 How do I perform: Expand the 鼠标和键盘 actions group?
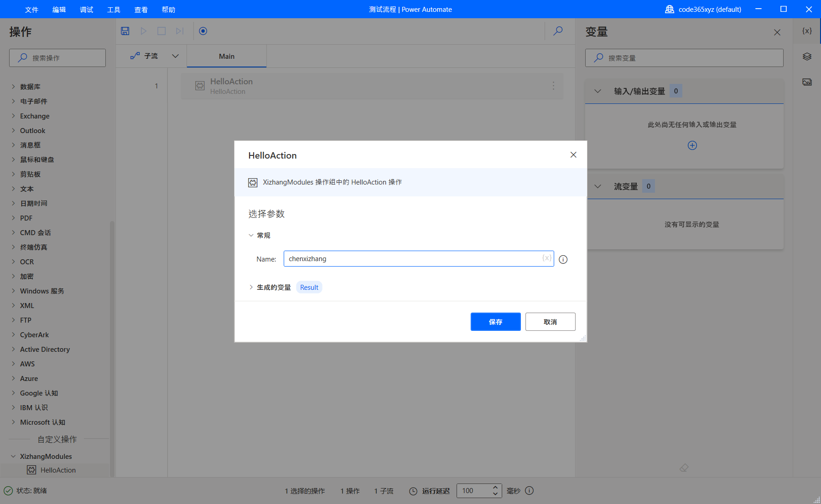13,159
